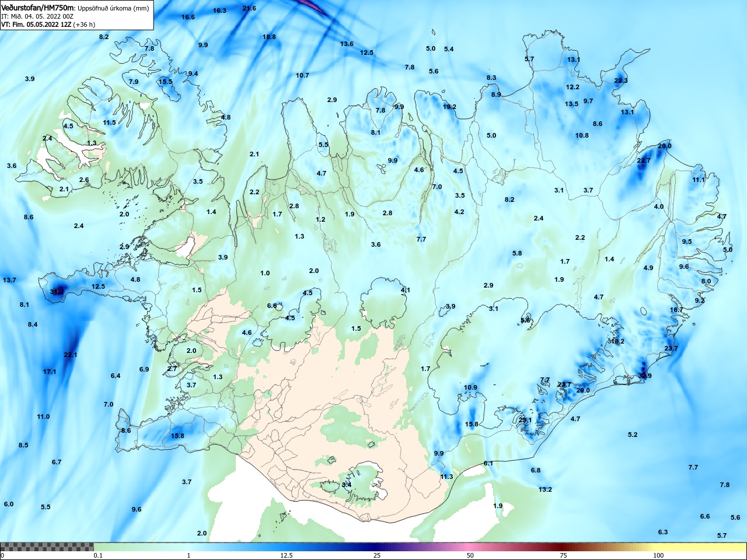The image size is (747, 560).
Task: Click the 50 label on the color scale
Action: point(470,555)
